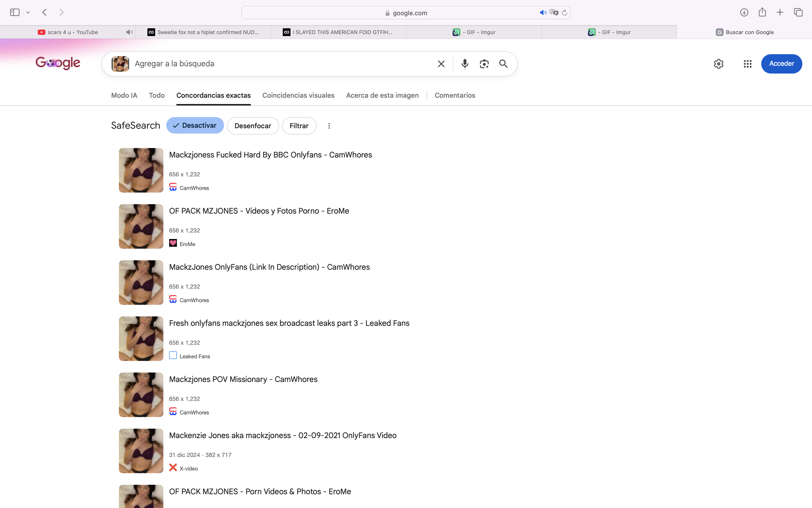Go forward with the forward arrow
This screenshot has height=508, width=812.
pyautogui.click(x=61, y=12)
